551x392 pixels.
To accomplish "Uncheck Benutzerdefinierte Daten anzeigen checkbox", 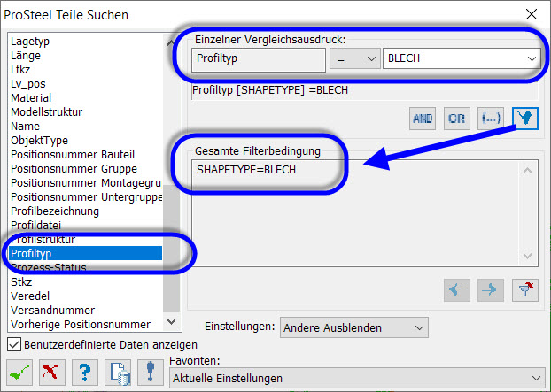I will [14, 344].
